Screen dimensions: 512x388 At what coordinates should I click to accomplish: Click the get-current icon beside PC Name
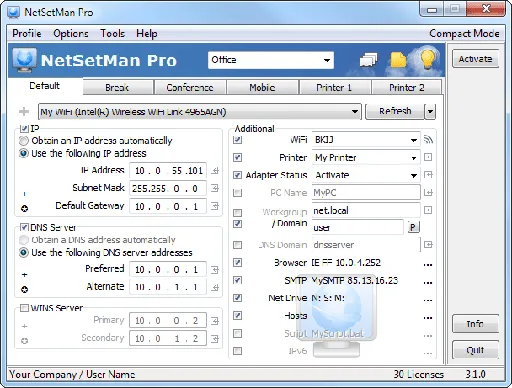click(x=428, y=192)
